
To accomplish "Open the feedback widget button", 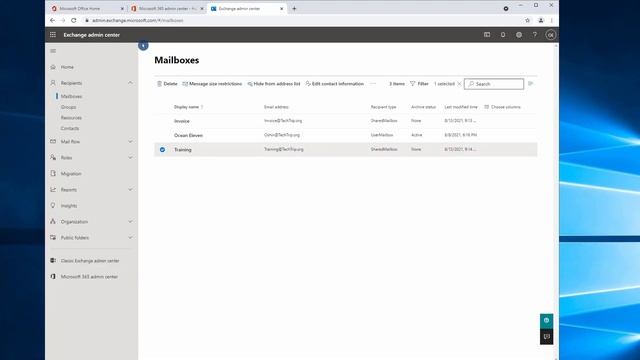I will click(547, 337).
